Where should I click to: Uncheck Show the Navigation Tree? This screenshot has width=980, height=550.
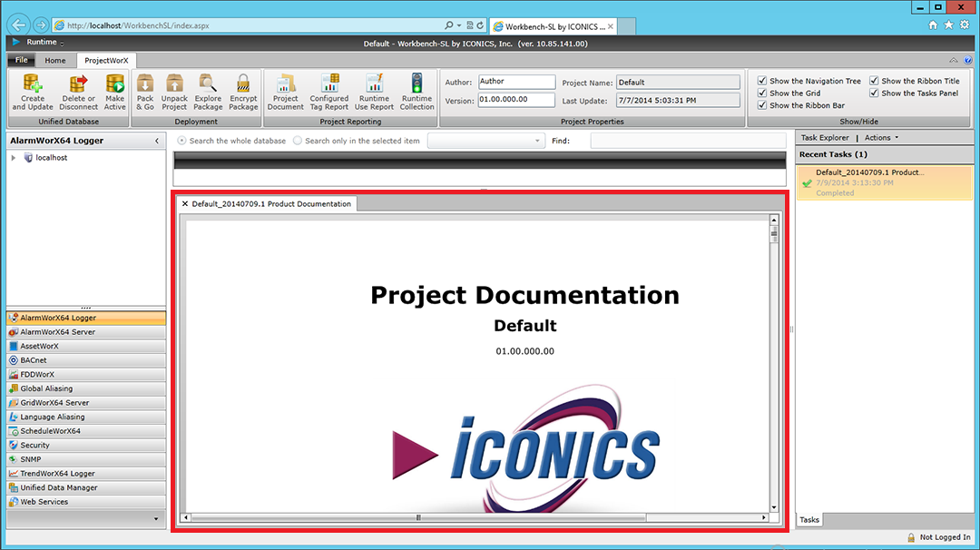(762, 81)
